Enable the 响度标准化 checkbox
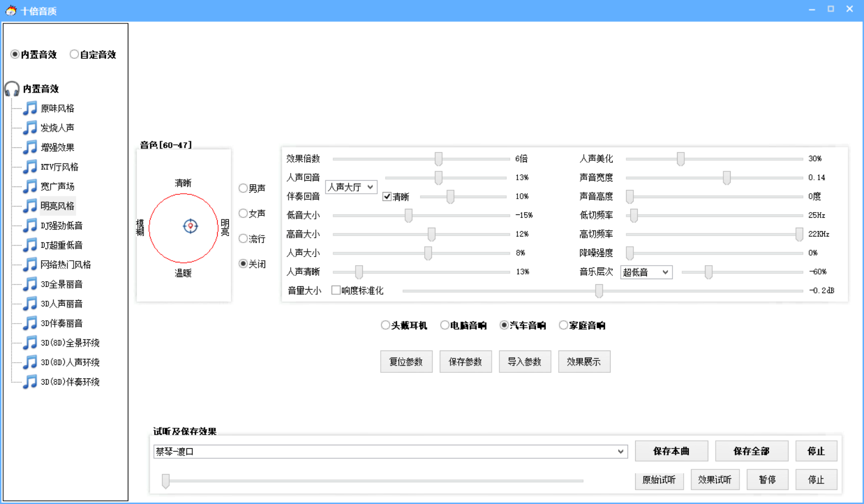Image resolution: width=864 pixels, height=504 pixels. pyautogui.click(x=336, y=290)
